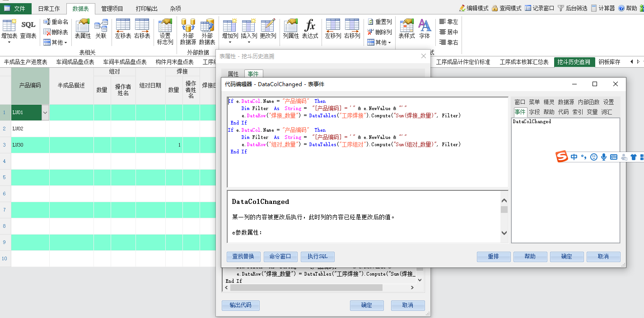
Task: Switch to 查阅模式
Action: click(507, 8)
